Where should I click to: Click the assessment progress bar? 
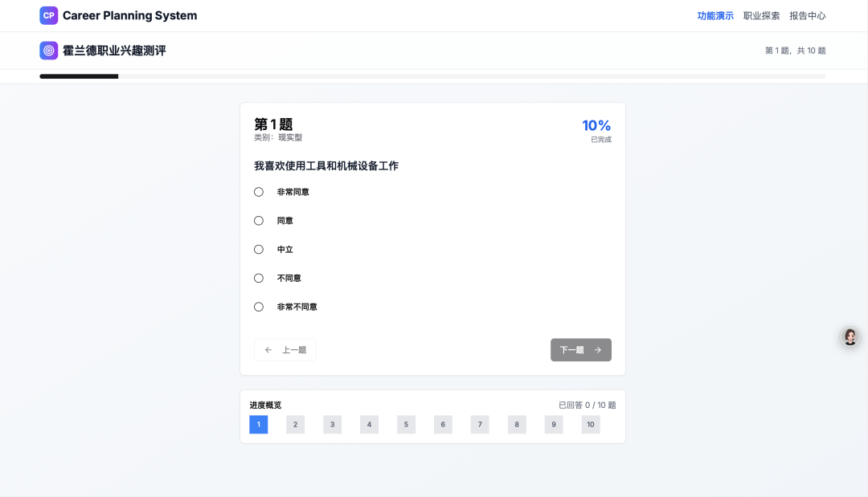pyautogui.click(x=432, y=76)
